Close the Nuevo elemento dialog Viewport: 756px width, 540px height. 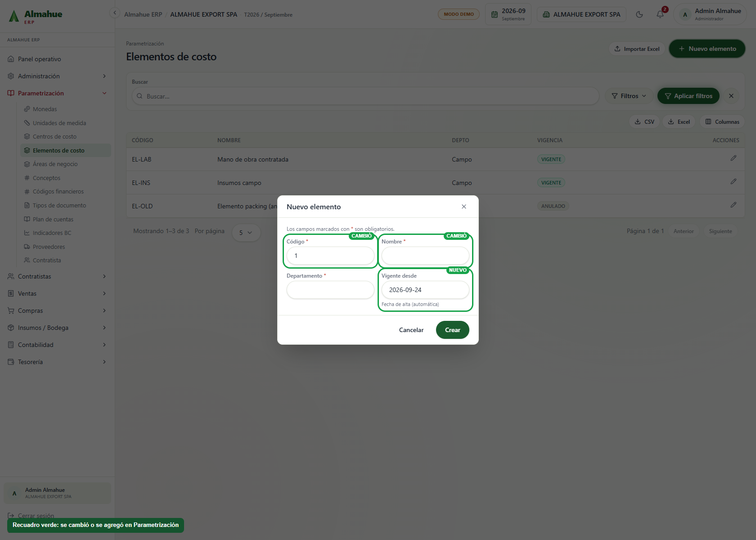pyautogui.click(x=464, y=207)
